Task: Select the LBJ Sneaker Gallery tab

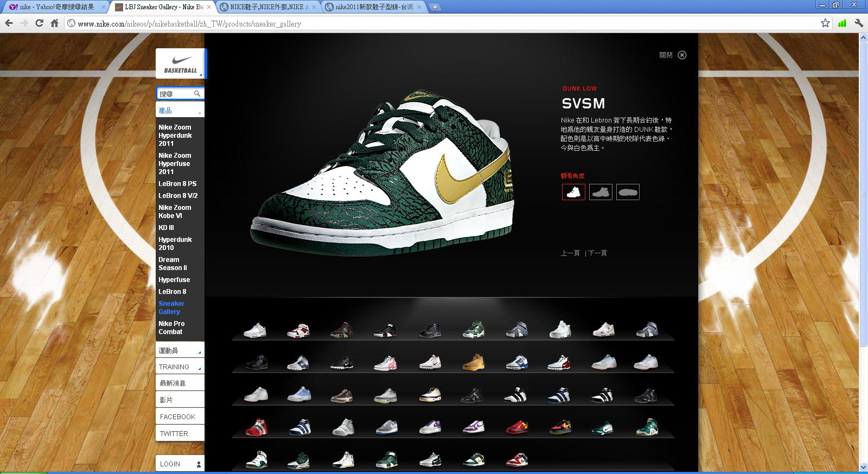Action: [x=163, y=7]
